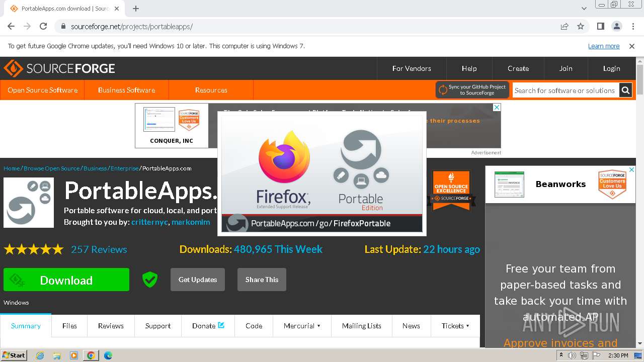Image resolution: width=644 pixels, height=362 pixels.
Task: Open Resources menu
Action: coord(211,90)
